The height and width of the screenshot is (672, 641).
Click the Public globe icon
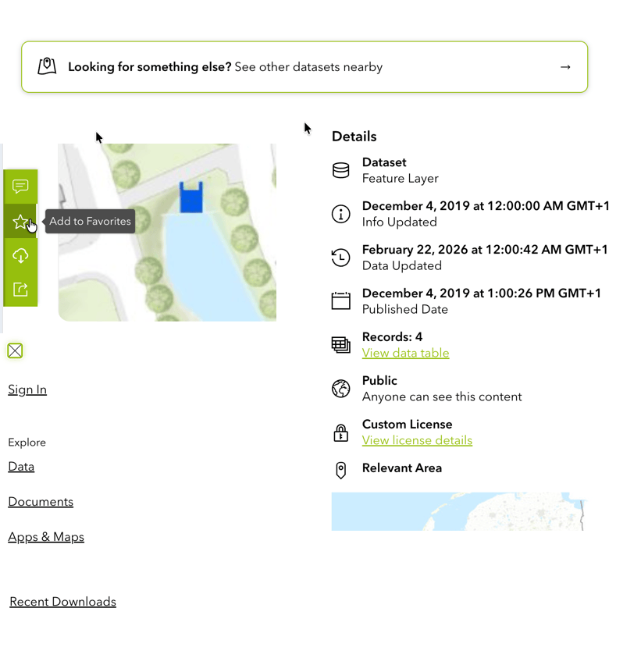point(341,389)
